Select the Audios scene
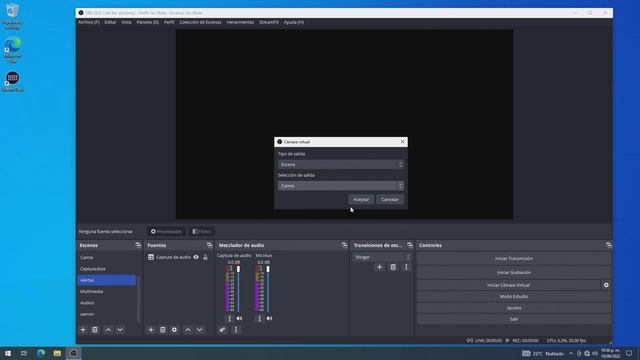Image resolution: width=640 pixels, height=360 pixels. (107, 303)
